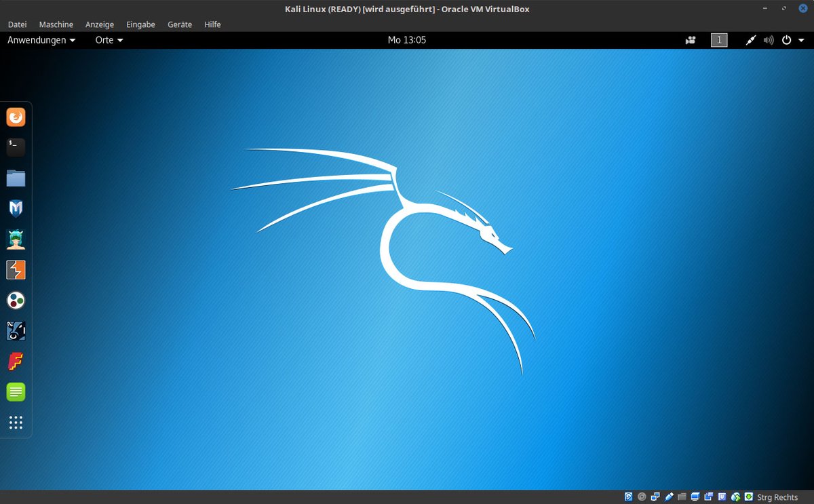814x504 pixels.
Task: Launch the BeEF XSS framework icon
Action: click(16, 330)
